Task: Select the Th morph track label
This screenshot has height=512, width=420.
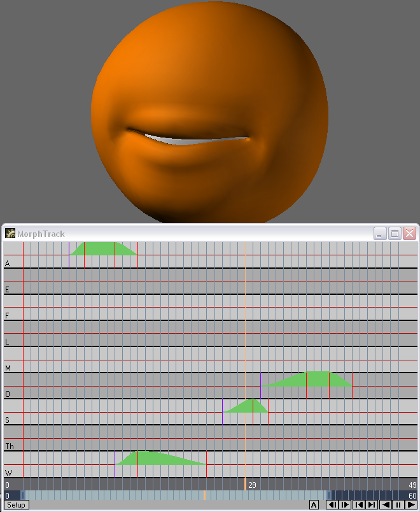Action: [10, 446]
